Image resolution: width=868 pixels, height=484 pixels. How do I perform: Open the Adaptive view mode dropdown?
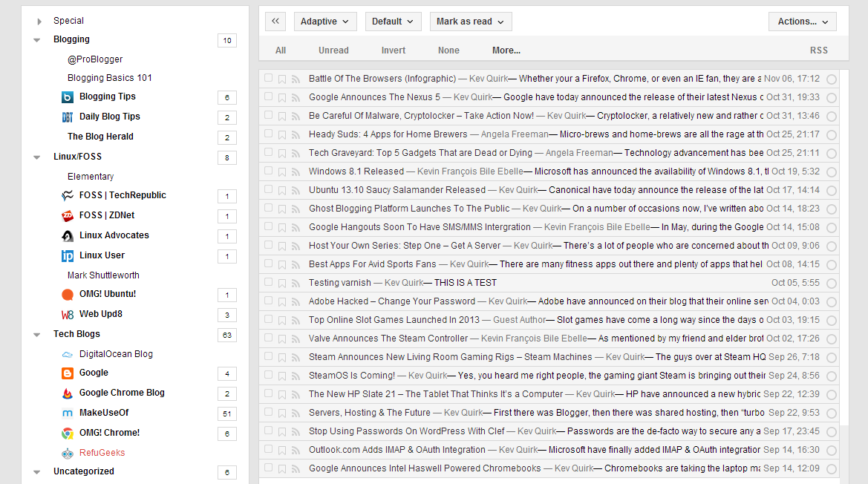325,21
